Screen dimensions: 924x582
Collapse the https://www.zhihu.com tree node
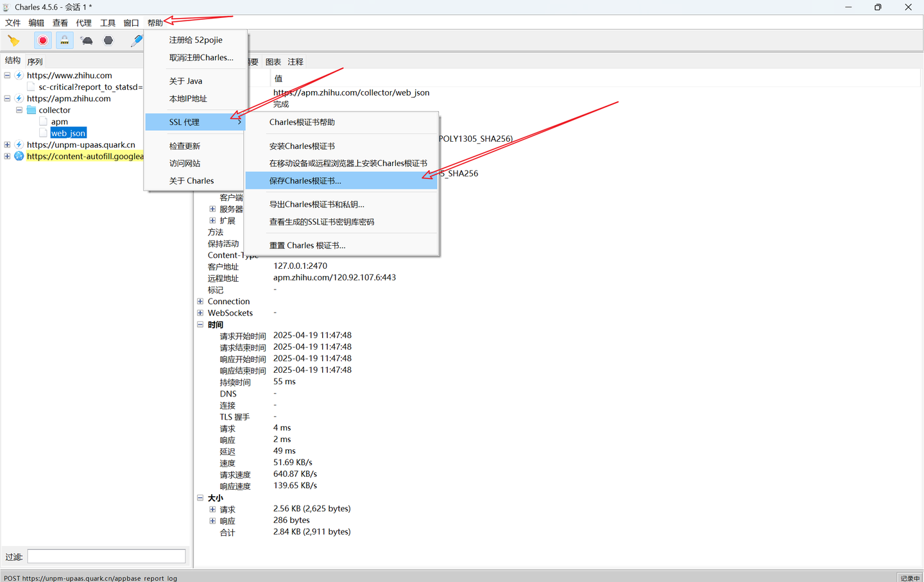point(7,75)
